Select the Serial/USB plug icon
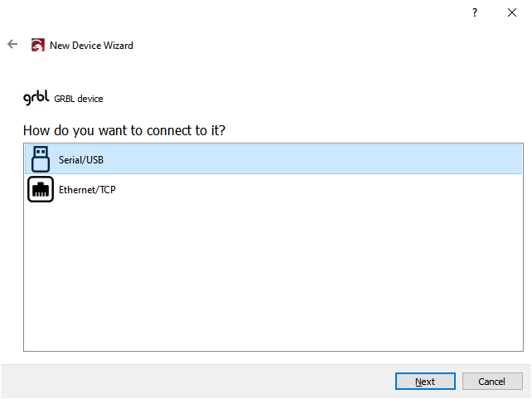The width and height of the screenshot is (532, 399). (x=41, y=158)
